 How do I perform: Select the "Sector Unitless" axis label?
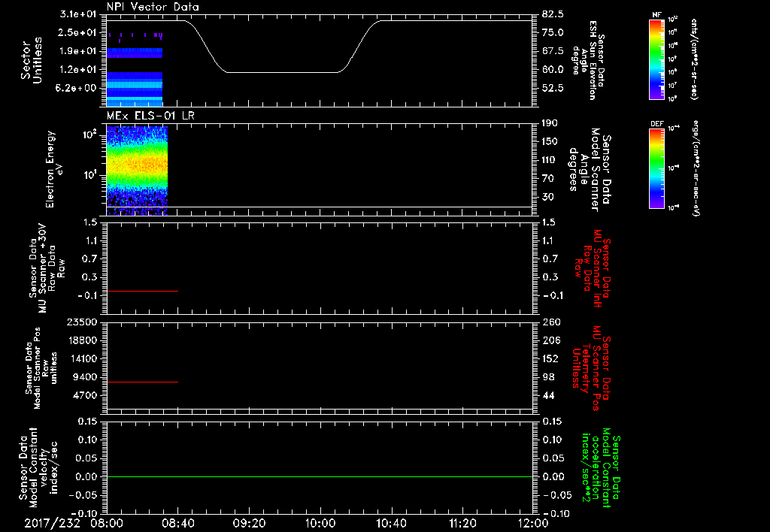(x=32, y=60)
